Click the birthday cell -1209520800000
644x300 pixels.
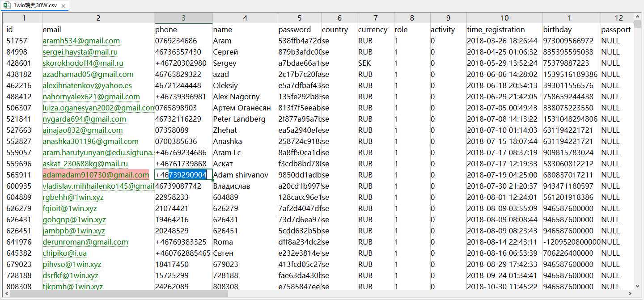click(x=572, y=242)
